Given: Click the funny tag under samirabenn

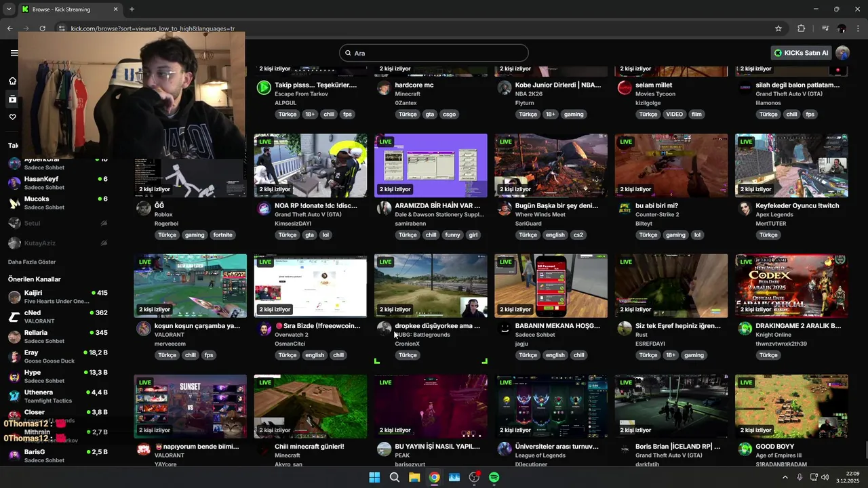Looking at the screenshot, I should coord(452,235).
